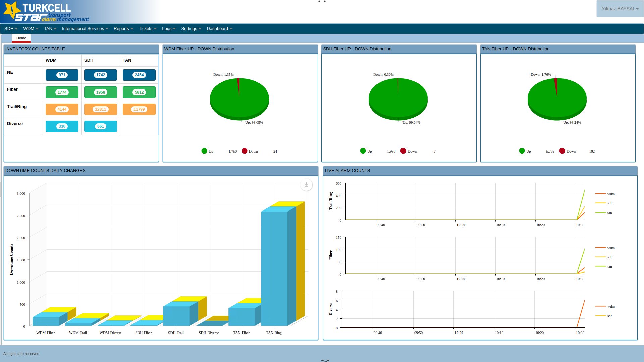The width and height of the screenshot is (644, 362).
Task: Click the top splitter collapse handle
Action: point(322,1)
